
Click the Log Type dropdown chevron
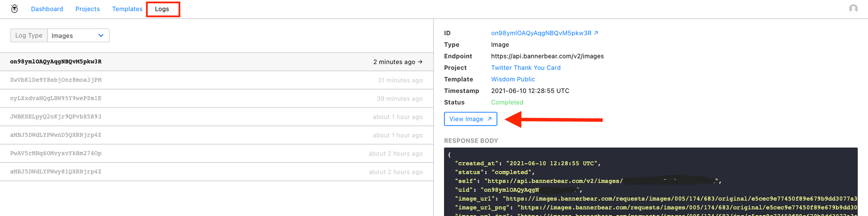click(x=101, y=36)
